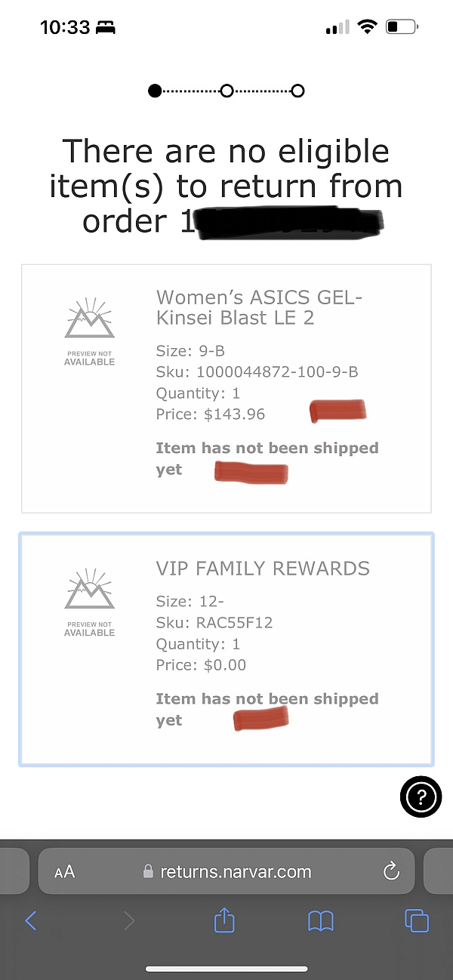The image size is (453, 980).
Task: Select the second progress step circle
Action: [x=226, y=91]
